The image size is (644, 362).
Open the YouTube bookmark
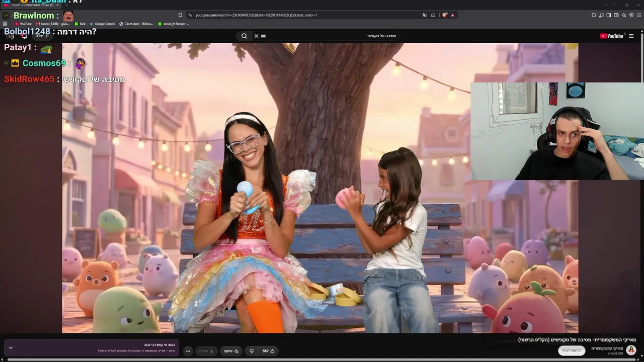(x=23, y=24)
